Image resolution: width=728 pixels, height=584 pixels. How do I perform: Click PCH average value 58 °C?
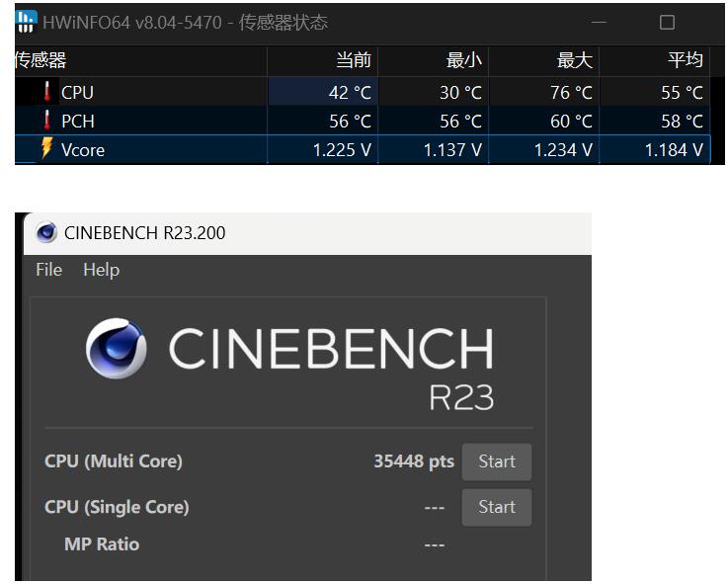[x=682, y=122]
